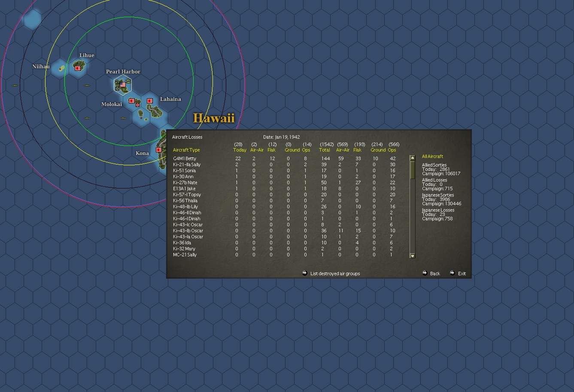Open List destroyed air groups
The width and height of the screenshot is (574, 392).
coord(335,273)
